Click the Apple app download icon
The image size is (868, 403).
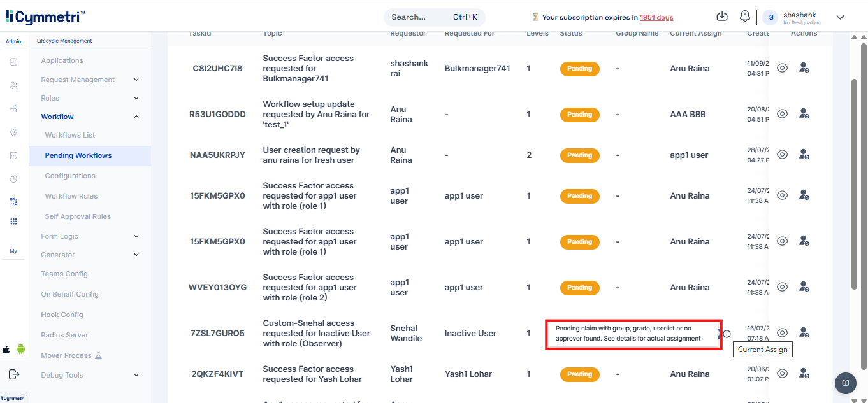(6, 350)
